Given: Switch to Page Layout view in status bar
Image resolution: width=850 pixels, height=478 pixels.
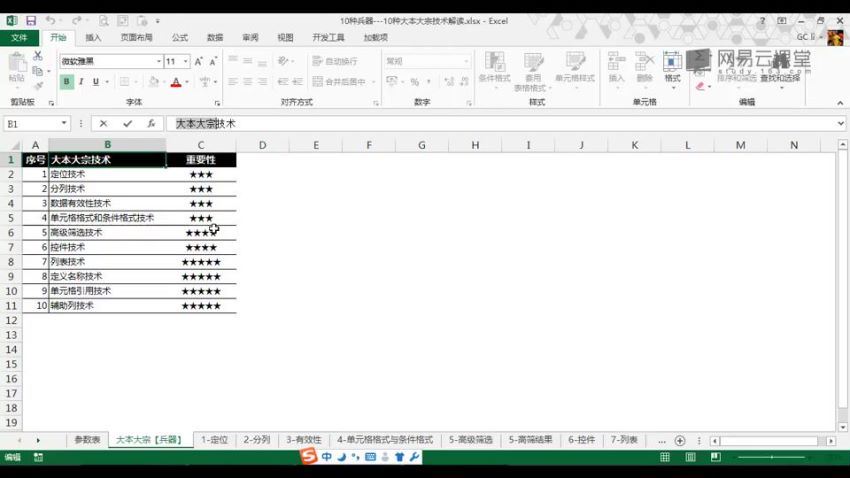Looking at the screenshot, I should tap(690, 457).
